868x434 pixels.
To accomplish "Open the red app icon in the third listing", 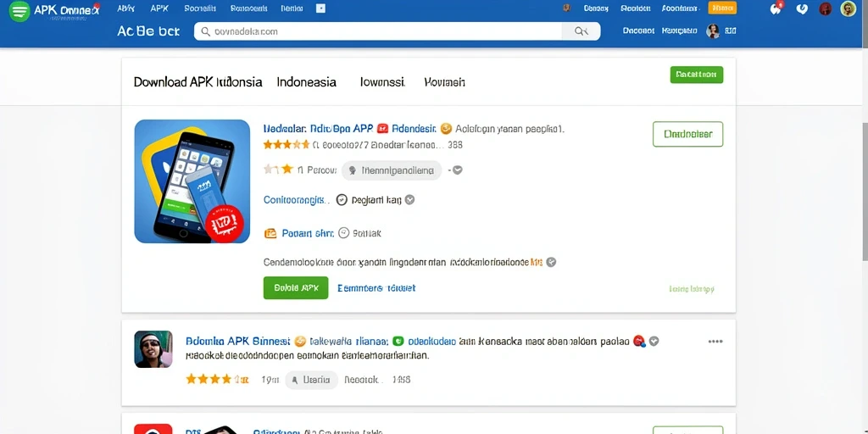I will [153, 429].
